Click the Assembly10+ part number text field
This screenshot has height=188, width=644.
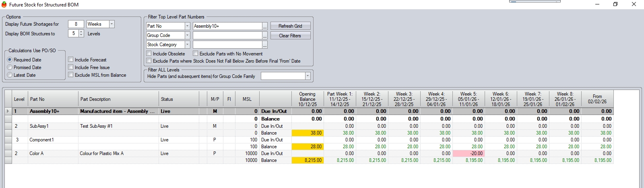click(227, 26)
